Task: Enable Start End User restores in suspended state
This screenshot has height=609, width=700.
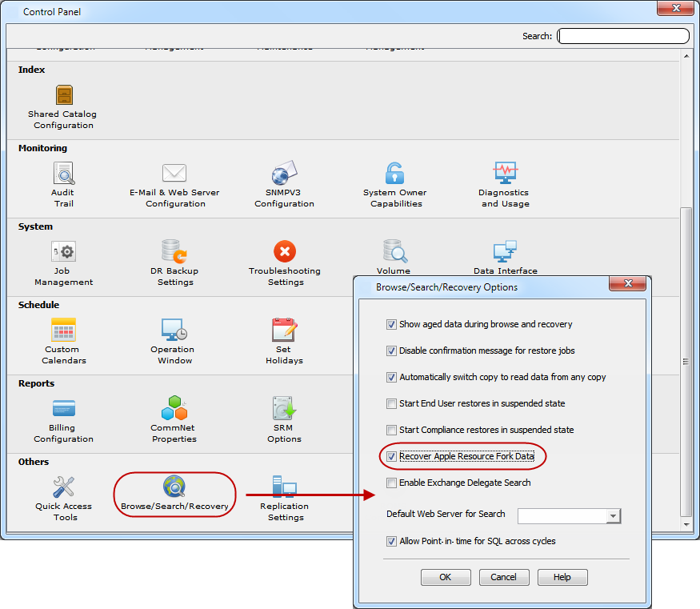Action: point(391,403)
